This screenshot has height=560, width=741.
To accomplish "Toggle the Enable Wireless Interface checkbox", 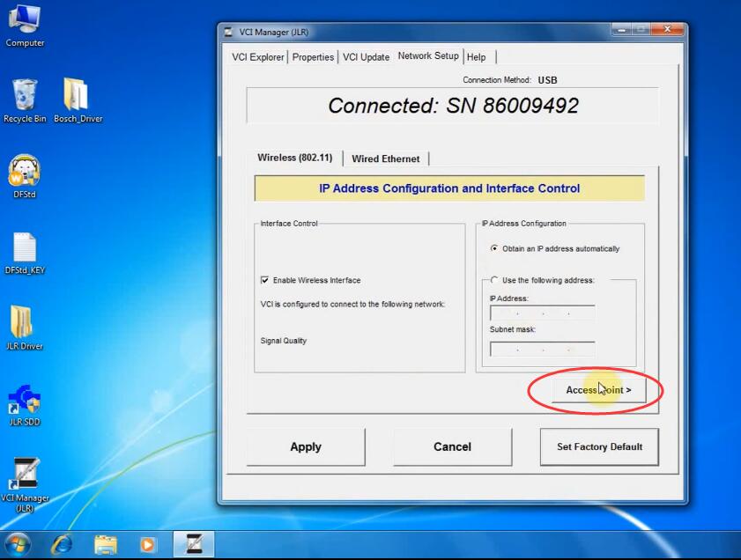I will pyautogui.click(x=264, y=280).
